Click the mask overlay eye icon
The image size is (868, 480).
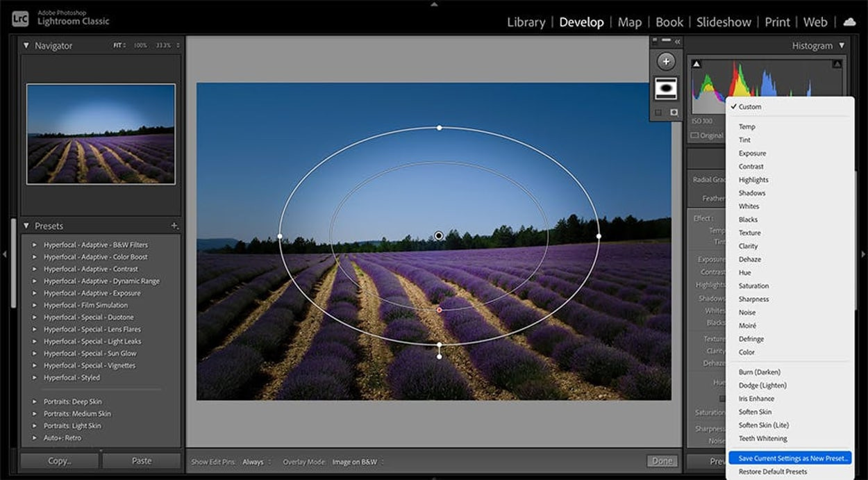pyautogui.click(x=674, y=113)
